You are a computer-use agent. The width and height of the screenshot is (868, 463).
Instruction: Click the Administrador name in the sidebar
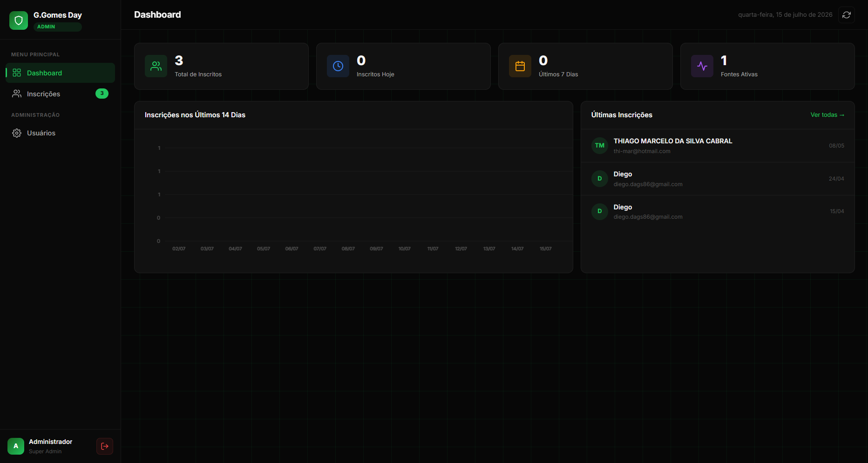[x=50, y=442]
